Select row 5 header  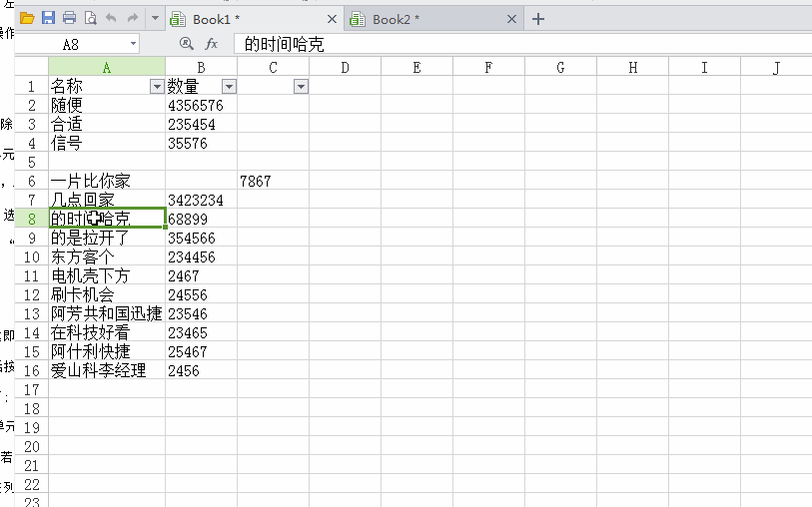click(x=32, y=162)
